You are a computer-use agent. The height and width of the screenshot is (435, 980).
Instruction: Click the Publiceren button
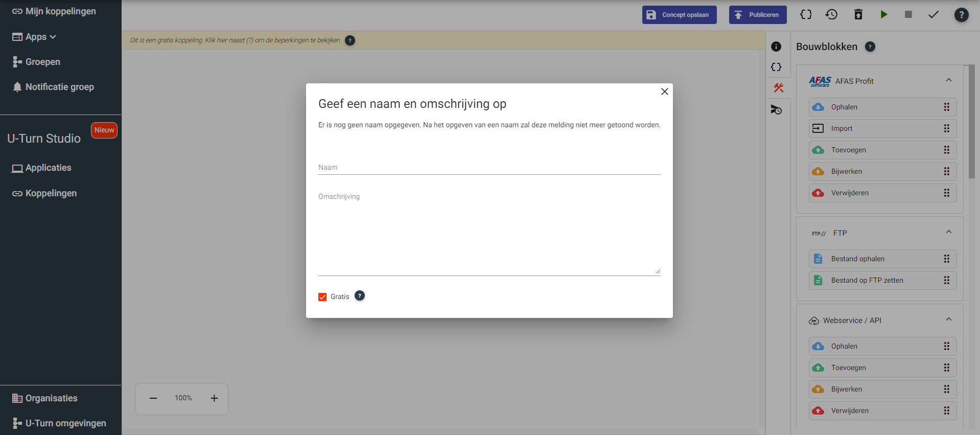[757, 15]
